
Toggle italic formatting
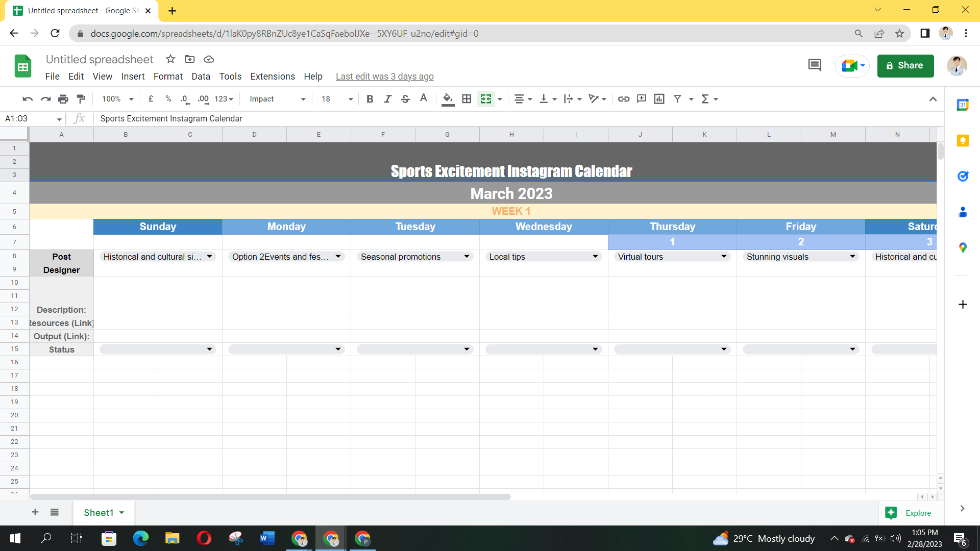coord(388,99)
